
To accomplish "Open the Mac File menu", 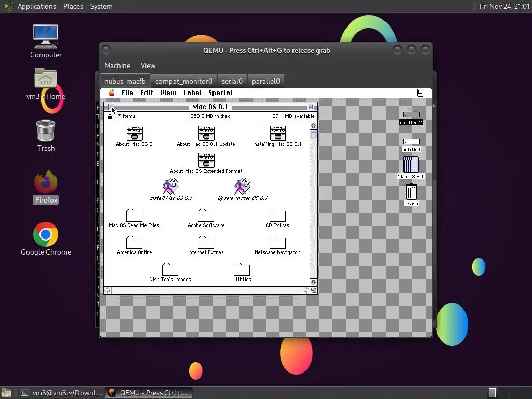I will 127,92.
